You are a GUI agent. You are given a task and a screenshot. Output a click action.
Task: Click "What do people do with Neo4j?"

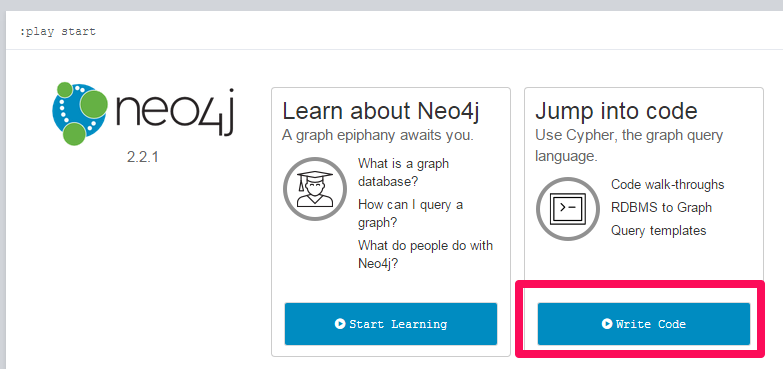tap(425, 254)
